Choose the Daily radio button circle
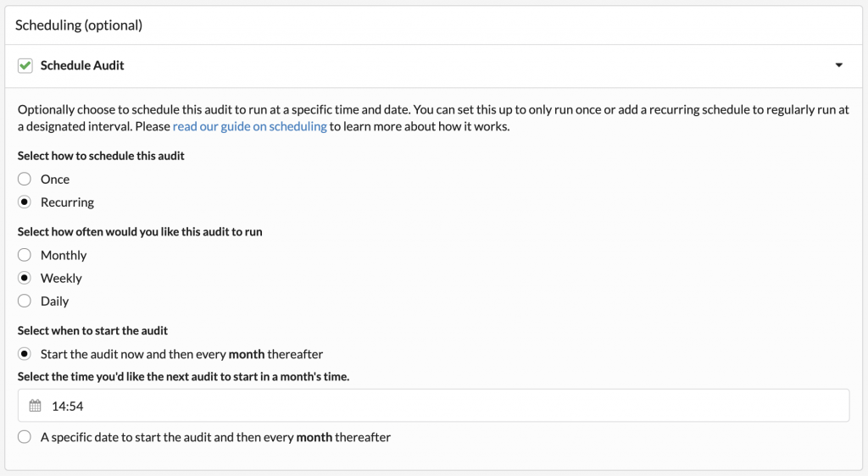 point(25,301)
